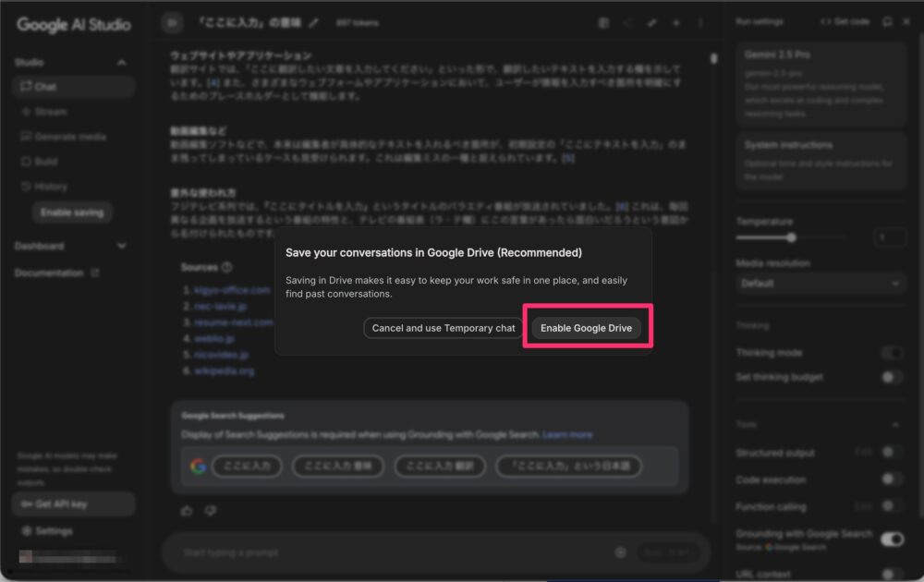Screen dimensions: 924x582
Task: Click the thumbs up icon under the response
Action: pyautogui.click(x=188, y=510)
